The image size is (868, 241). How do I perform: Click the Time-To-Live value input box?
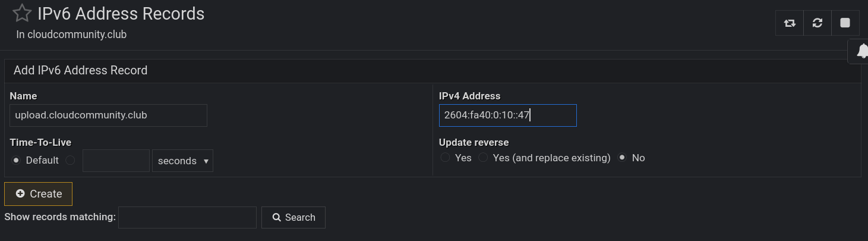click(x=116, y=161)
